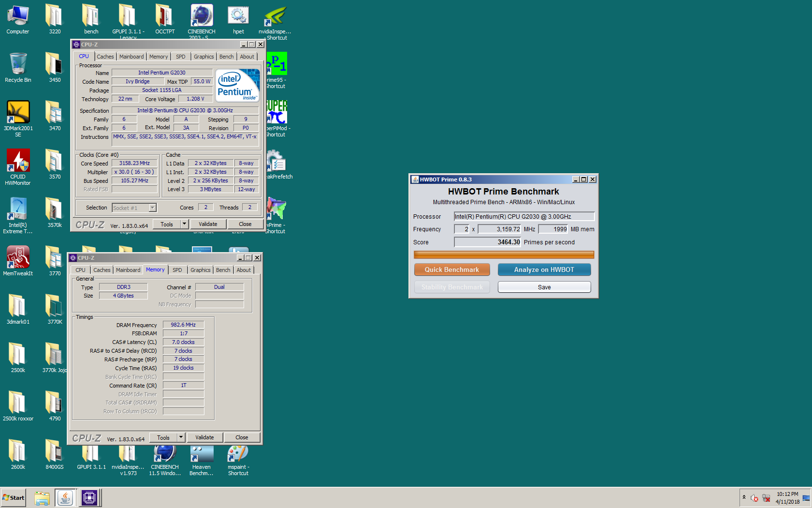
Task: Select Graphics tab in top CPU-Z
Action: coord(203,57)
